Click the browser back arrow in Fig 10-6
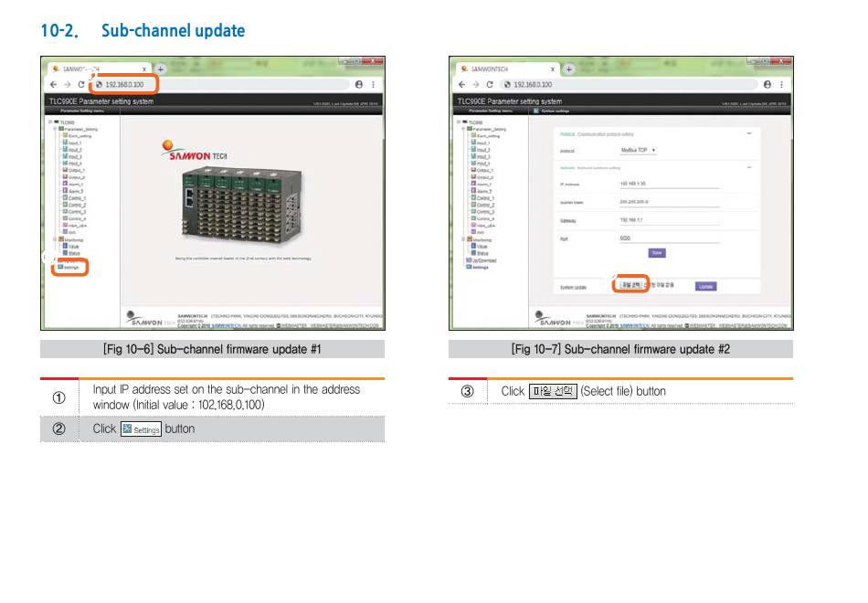Image resolution: width=868 pixels, height=603 pixels. (x=54, y=85)
